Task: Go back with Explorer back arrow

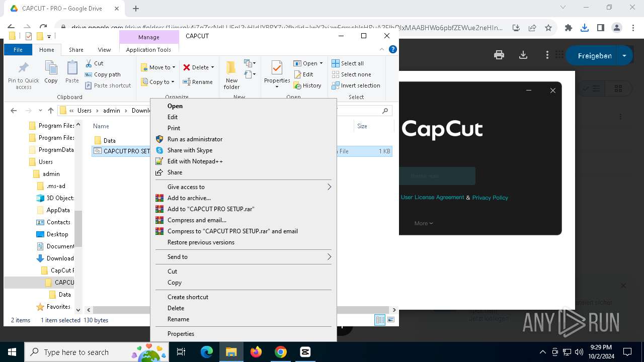Action: click(x=14, y=111)
